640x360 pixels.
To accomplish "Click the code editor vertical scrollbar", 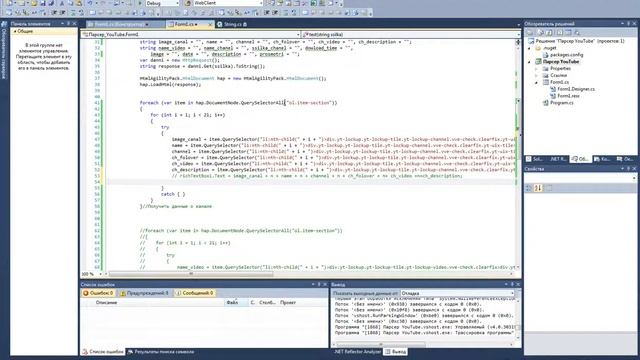I will point(518,155).
